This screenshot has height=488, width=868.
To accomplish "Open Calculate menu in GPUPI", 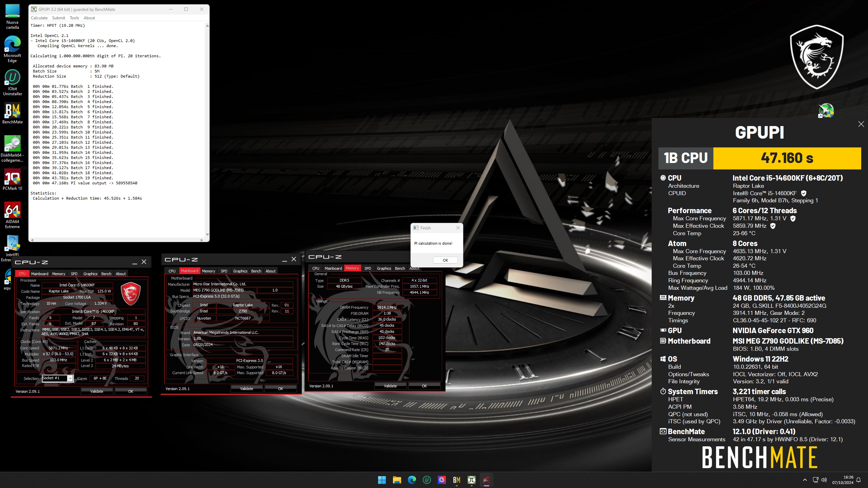I will click(39, 18).
